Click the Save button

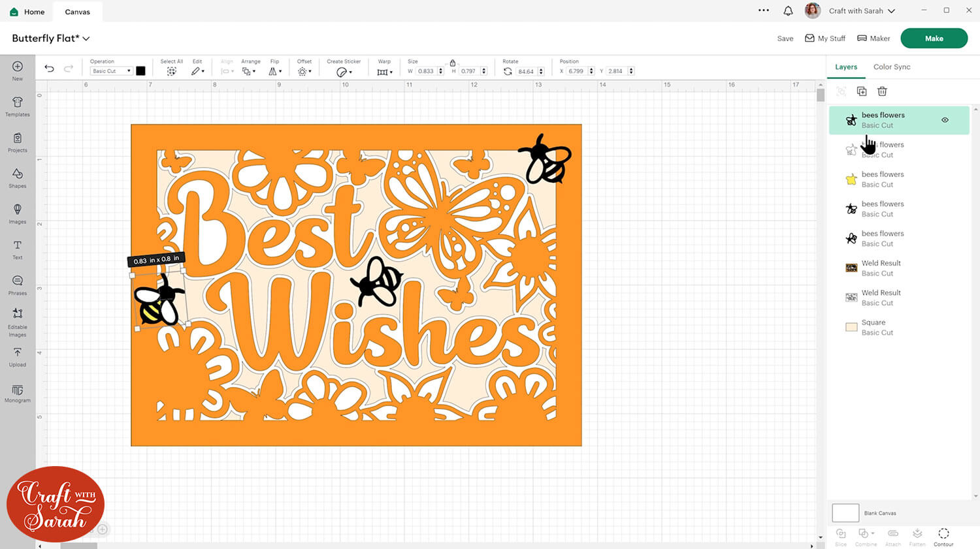tap(785, 39)
